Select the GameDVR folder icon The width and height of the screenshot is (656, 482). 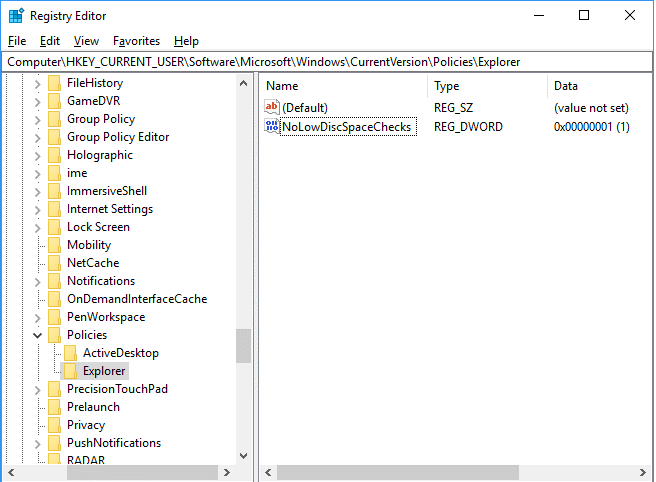54,101
